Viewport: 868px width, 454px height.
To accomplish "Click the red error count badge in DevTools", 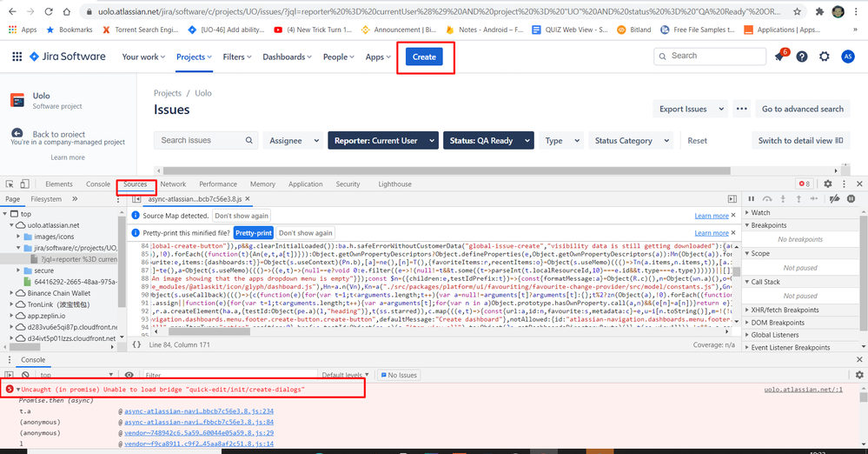I will click(x=804, y=184).
